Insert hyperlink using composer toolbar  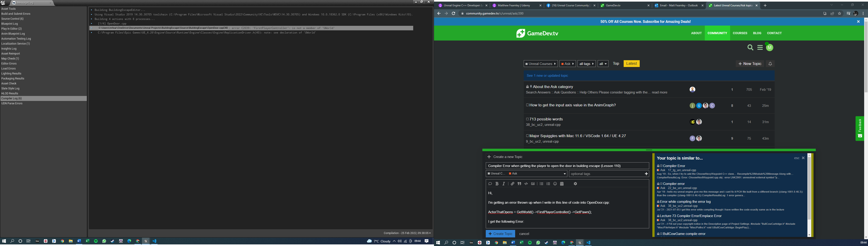click(512, 184)
